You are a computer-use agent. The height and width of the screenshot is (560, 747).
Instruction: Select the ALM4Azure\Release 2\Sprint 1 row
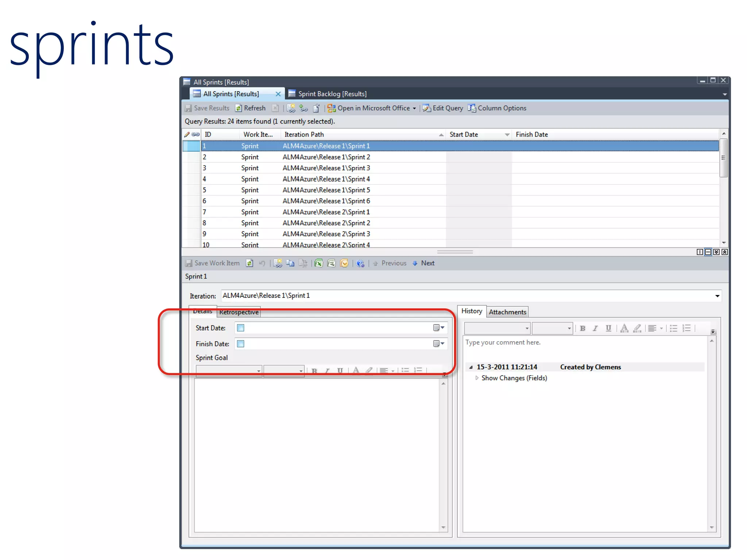[326, 212]
